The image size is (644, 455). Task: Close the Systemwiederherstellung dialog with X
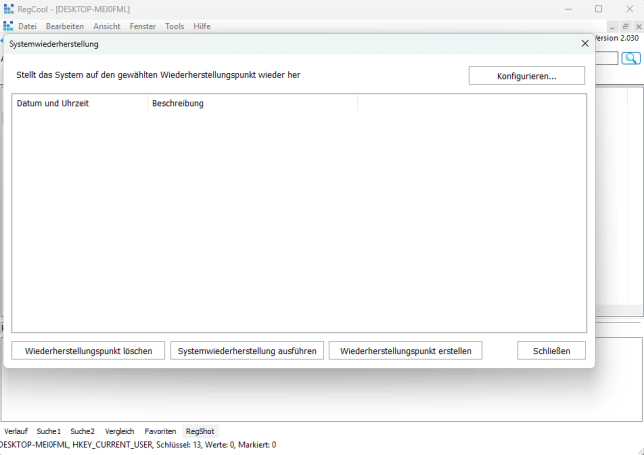(x=585, y=44)
